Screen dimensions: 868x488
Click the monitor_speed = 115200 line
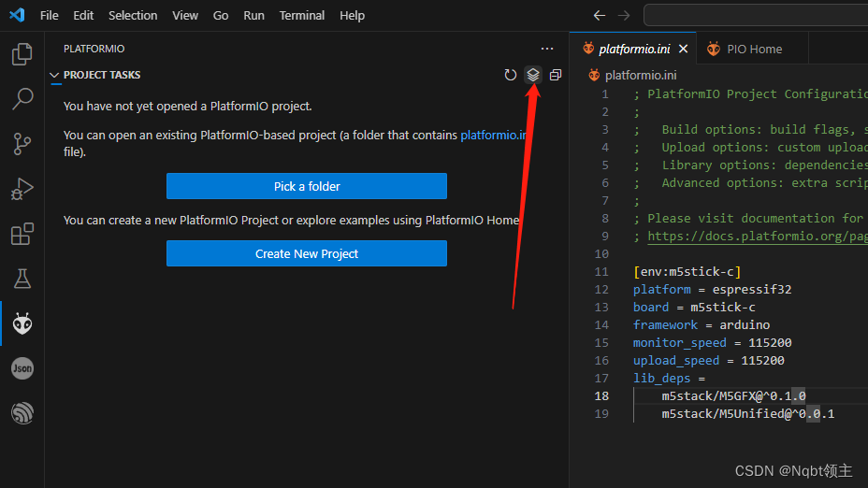[713, 342]
